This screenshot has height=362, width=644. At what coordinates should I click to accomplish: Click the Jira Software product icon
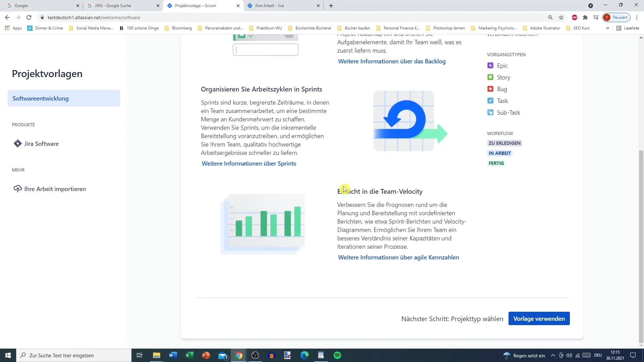[18, 144]
